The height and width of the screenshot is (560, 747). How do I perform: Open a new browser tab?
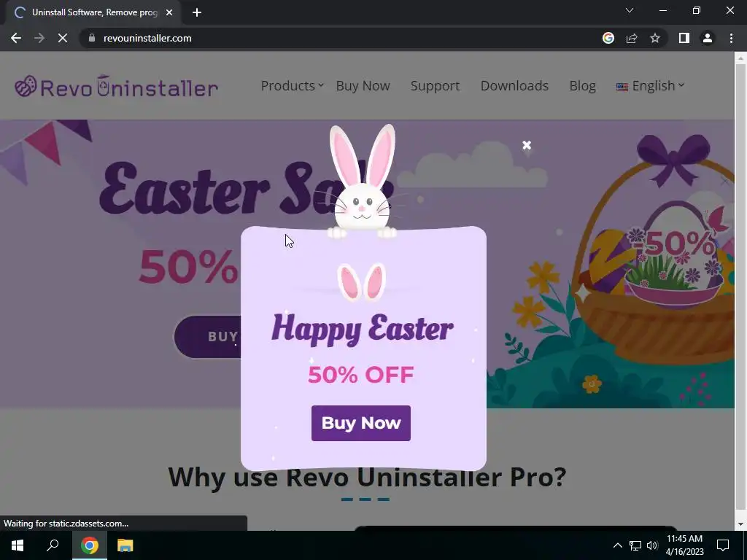(197, 13)
